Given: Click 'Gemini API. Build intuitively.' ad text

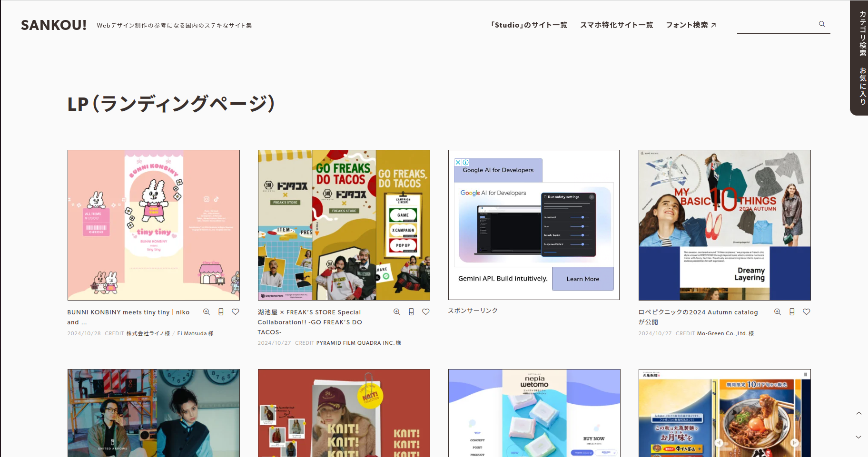Looking at the screenshot, I should click(x=503, y=279).
